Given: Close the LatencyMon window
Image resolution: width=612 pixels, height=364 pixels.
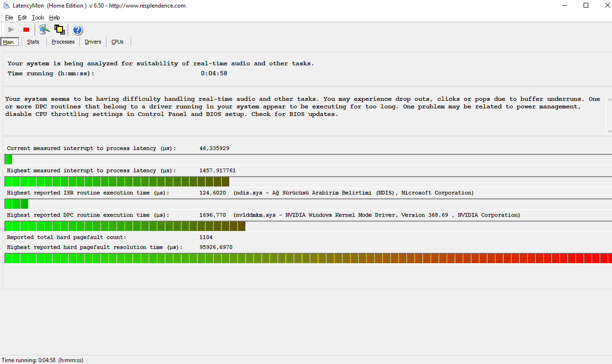Looking at the screenshot, I should (607, 6).
